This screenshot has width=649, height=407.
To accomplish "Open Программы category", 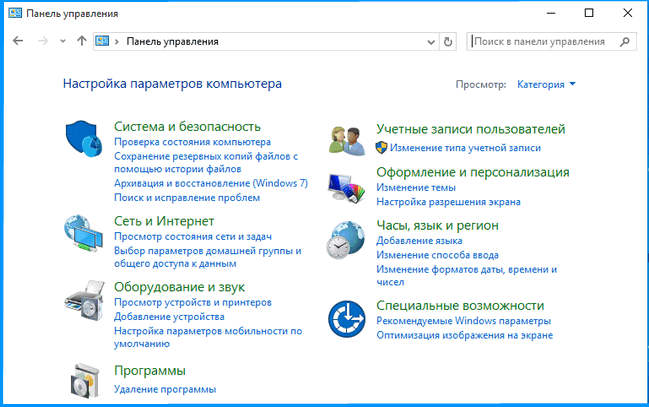I will [150, 371].
